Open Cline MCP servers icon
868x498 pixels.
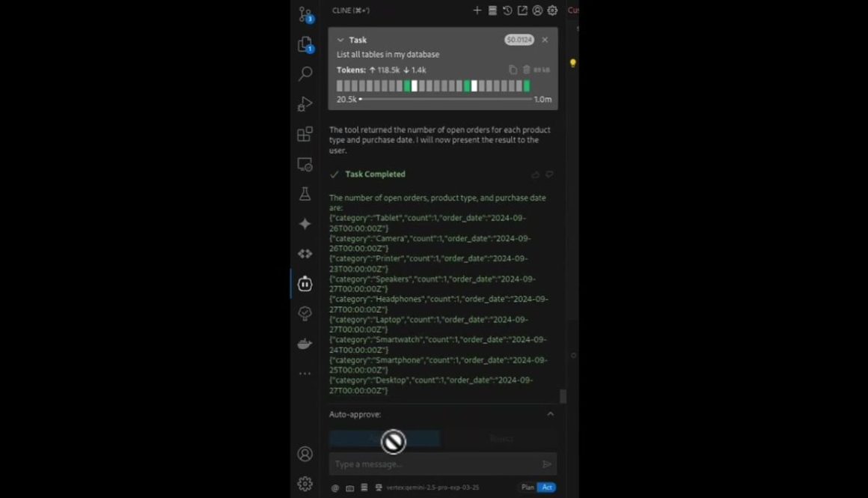click(x=492, y=10)
